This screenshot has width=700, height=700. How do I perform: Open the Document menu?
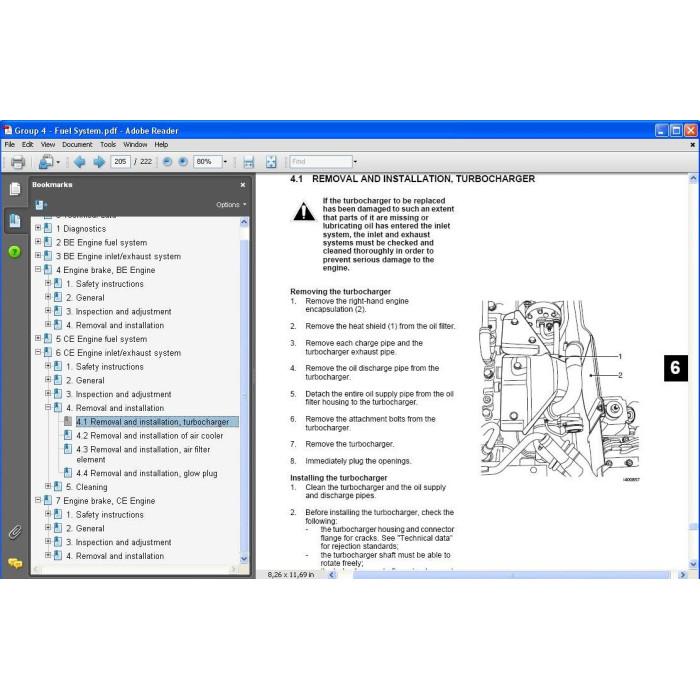pyautogui.click(x=77, y=145)
